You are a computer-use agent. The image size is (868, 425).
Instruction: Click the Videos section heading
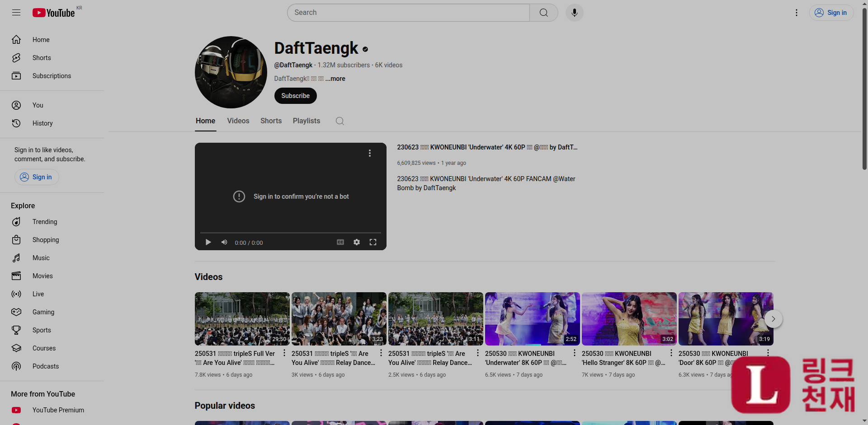point(208,277)
